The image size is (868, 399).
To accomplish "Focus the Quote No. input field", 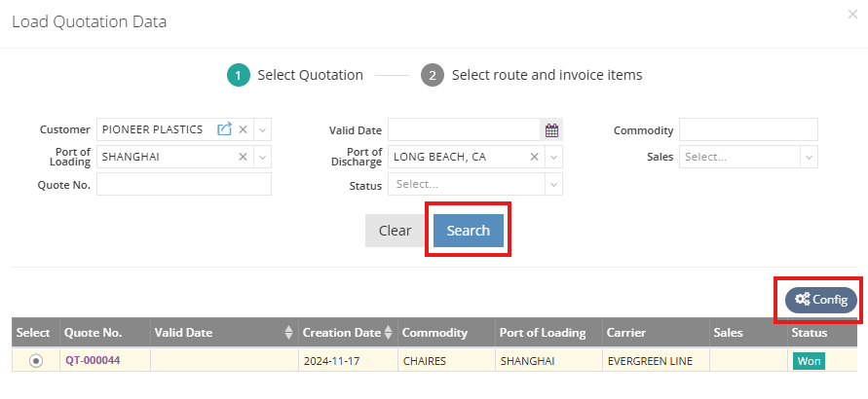I will (183, 184).
